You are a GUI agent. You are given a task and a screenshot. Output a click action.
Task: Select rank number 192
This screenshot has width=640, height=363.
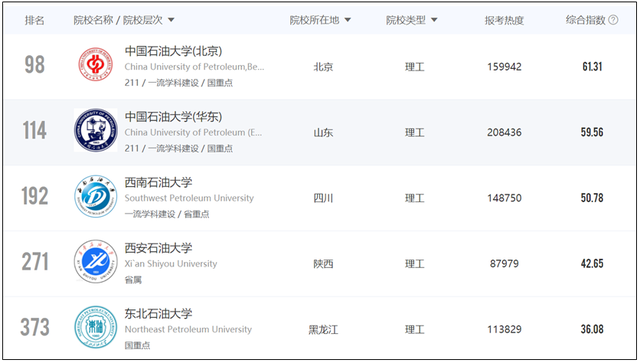[35, 196]
